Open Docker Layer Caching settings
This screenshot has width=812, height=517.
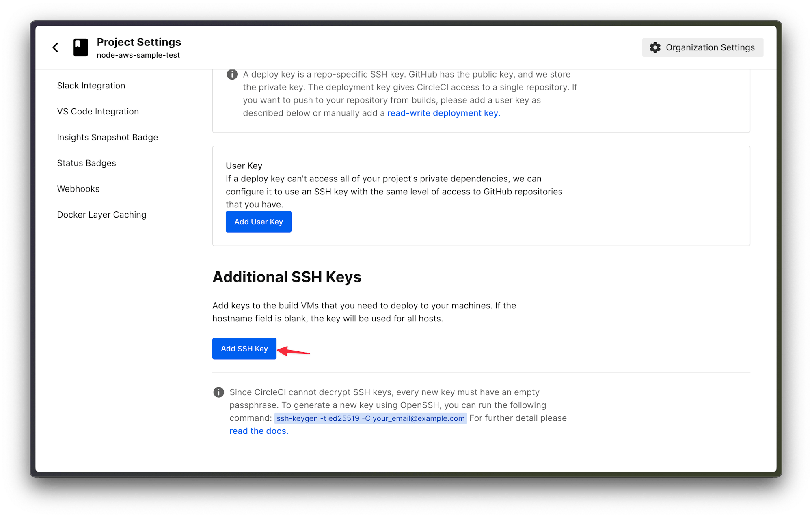point(101,215)
